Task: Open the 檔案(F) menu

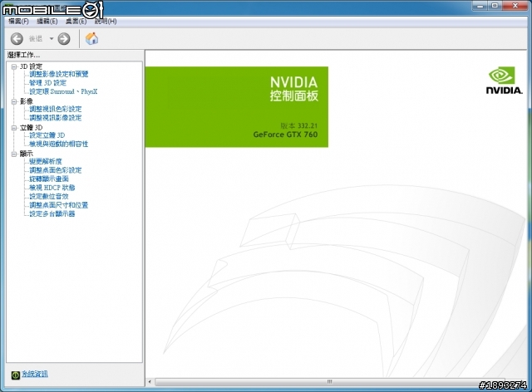Action: pos(18,21)
